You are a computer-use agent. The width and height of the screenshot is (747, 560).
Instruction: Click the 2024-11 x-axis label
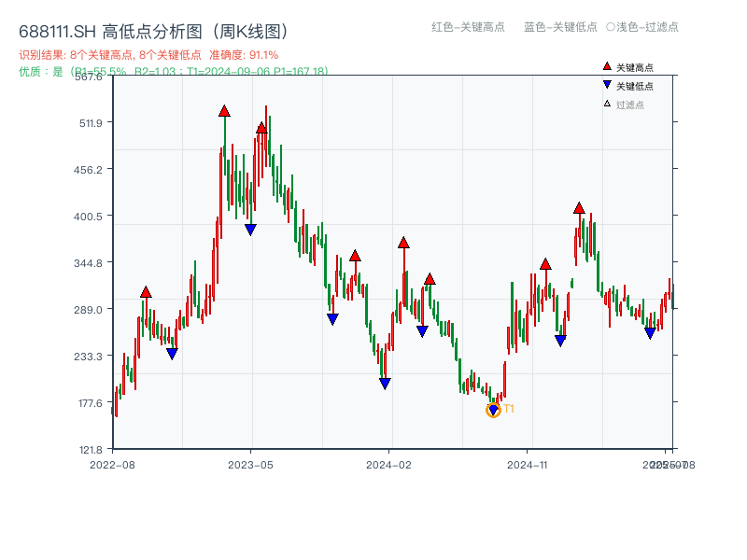click(529, 462)
